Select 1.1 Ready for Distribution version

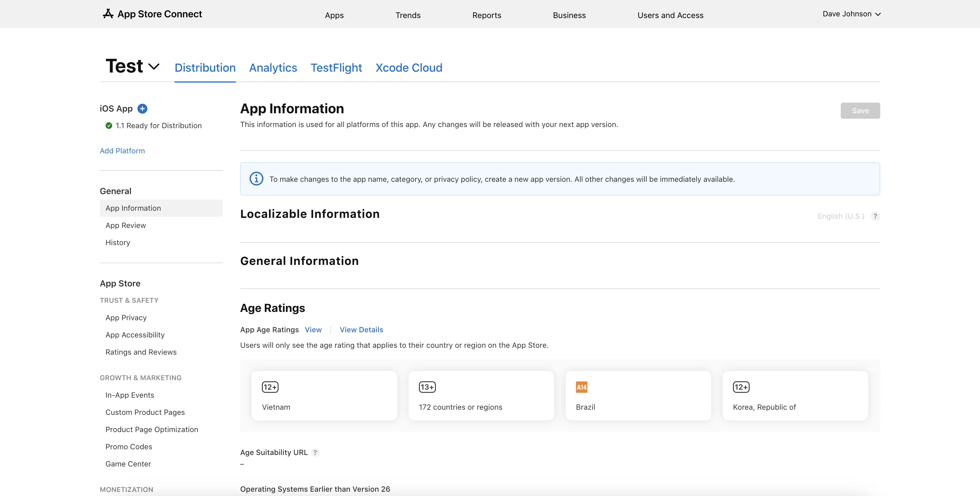159,126
